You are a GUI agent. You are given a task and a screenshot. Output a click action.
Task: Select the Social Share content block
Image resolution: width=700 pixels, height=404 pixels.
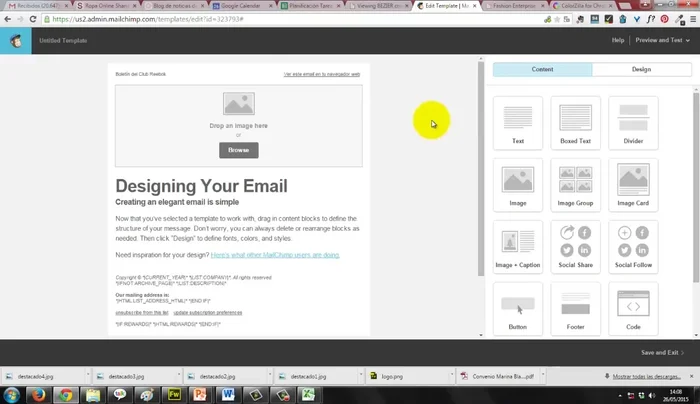[x=575, y=247]
